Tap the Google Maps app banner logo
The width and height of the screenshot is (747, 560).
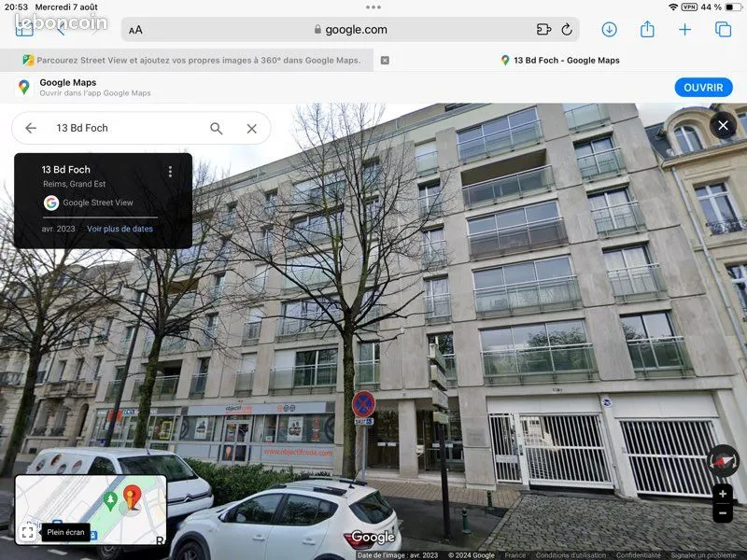pos(24,87)
